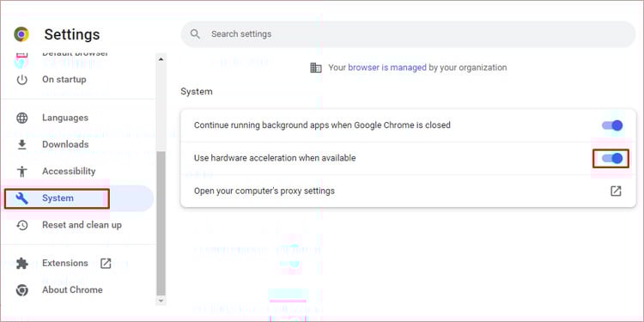Click the On startup power icon
The height and width of the screenshot is (322, 644).
tap(21, 80)
